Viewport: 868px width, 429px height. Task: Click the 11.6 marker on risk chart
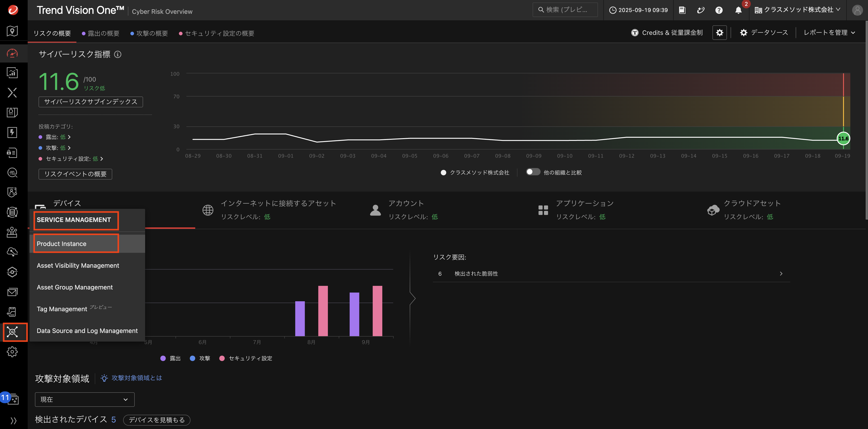pos(843,139)
